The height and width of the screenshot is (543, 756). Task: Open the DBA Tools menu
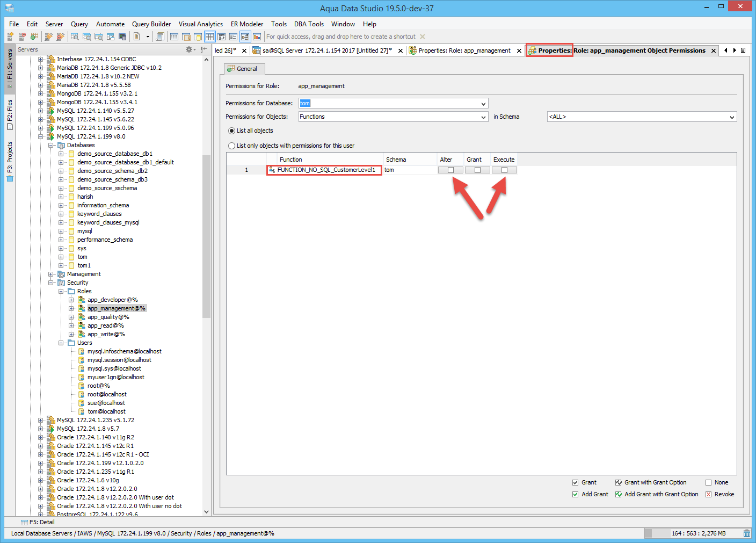309,24
